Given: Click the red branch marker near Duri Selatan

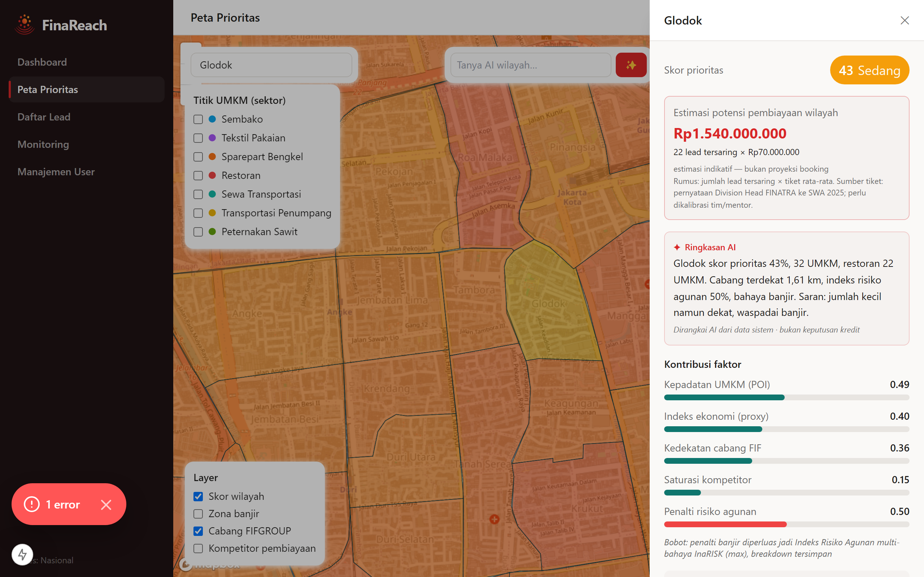Looking at the screenshot, I should (494, 519).
